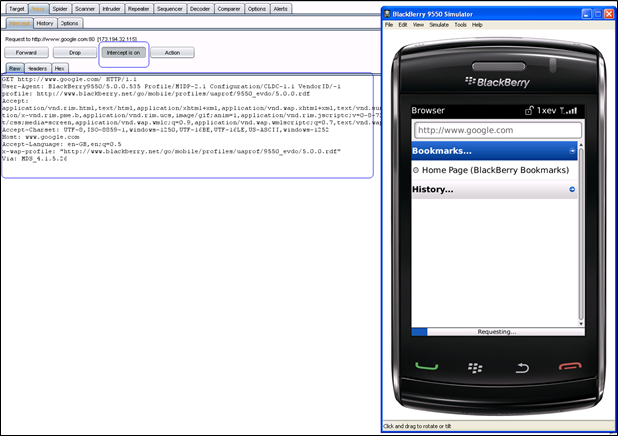
Task: Switch to the Repeater tab
Action: [x=137, y=8]
